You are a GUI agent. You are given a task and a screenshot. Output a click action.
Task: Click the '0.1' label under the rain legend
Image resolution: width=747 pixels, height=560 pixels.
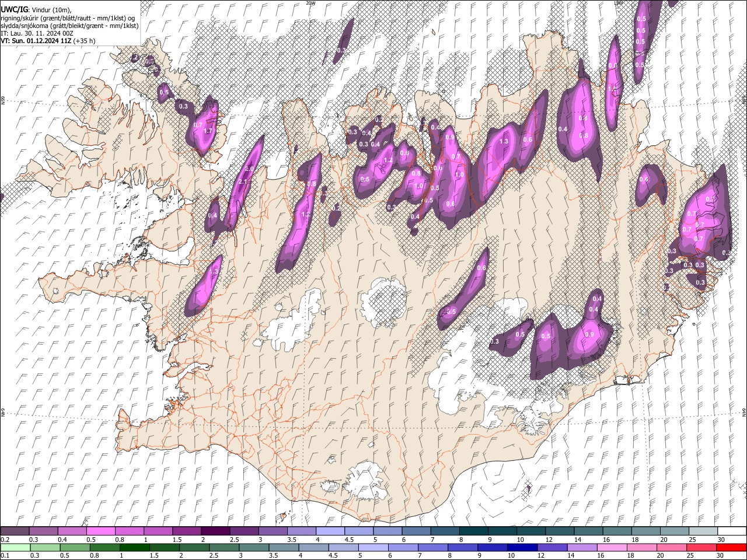pos(4,555)
